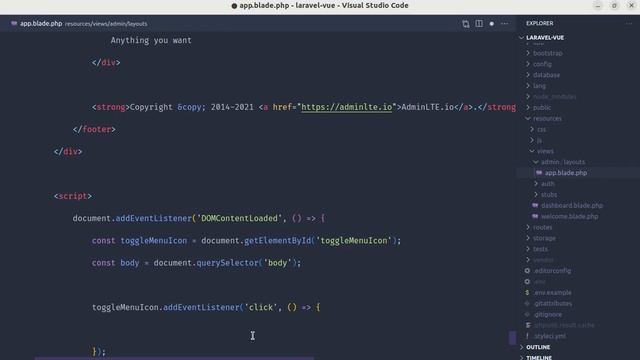Click the closing footer tag in code
This screenshot has width=640, height=360.
[x=94, y=129]
